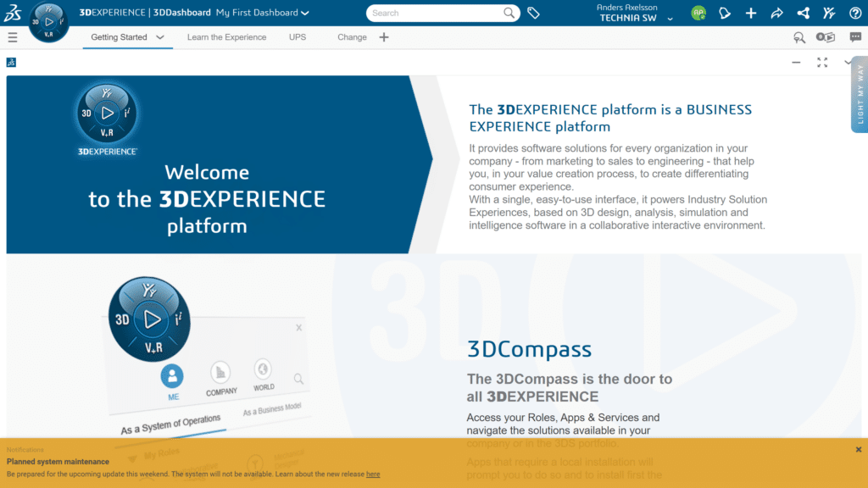Open the notifications tag icon in the top bar

(x=725, y=13)
